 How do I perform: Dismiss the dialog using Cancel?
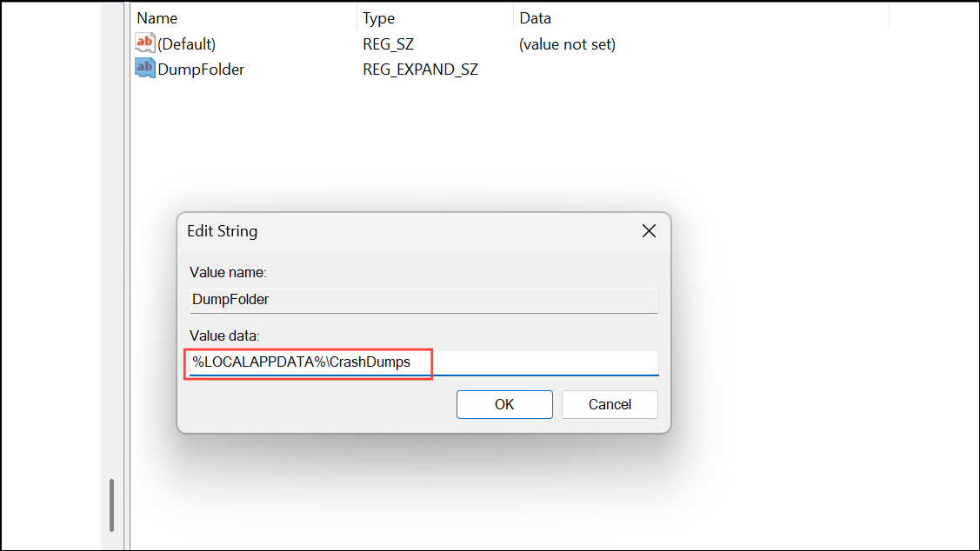(x=609, y=404)
